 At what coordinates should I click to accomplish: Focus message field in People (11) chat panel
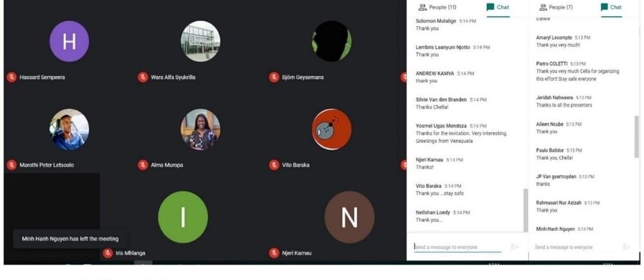(x=459, y=247)
